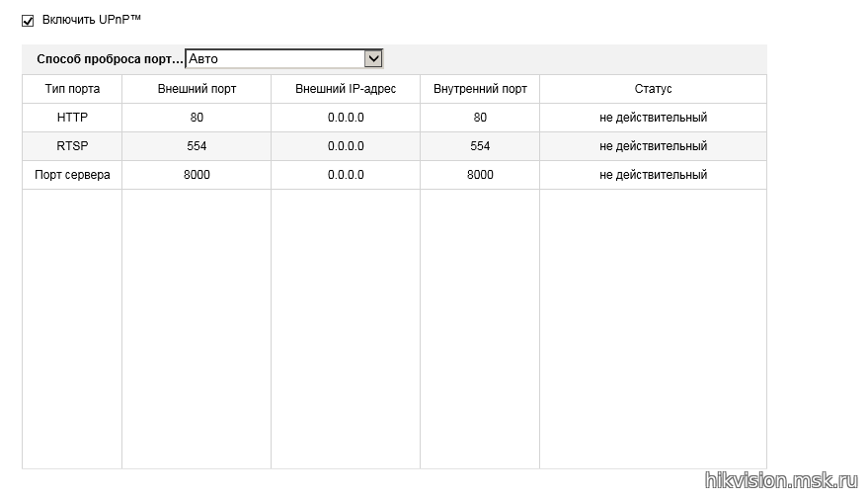Click the HTTP external port value 80
868x498 pixels.
point(197,118)
